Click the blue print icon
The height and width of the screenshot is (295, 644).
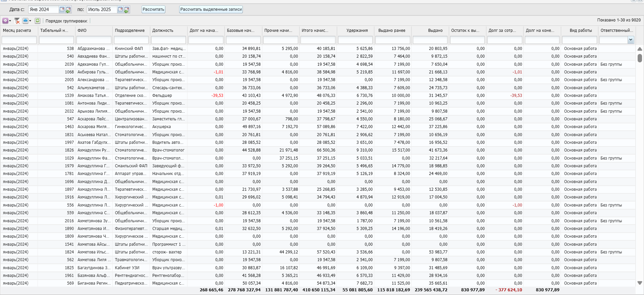coord(25,21)
